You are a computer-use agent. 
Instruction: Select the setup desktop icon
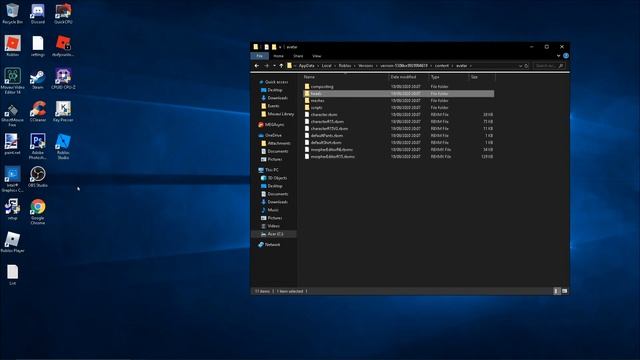coord(12,209)
